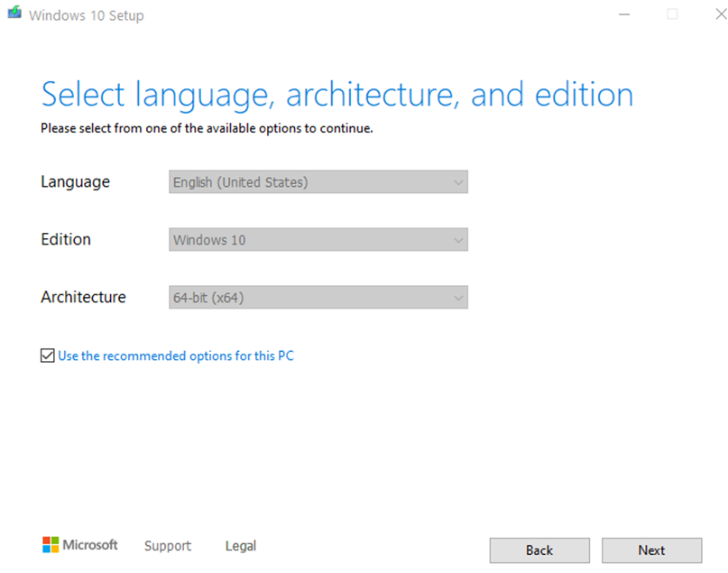Click the "Select language, architecture, and edition" heading
This screenshot has width=728, height=573.
click(x=336, y=95)
